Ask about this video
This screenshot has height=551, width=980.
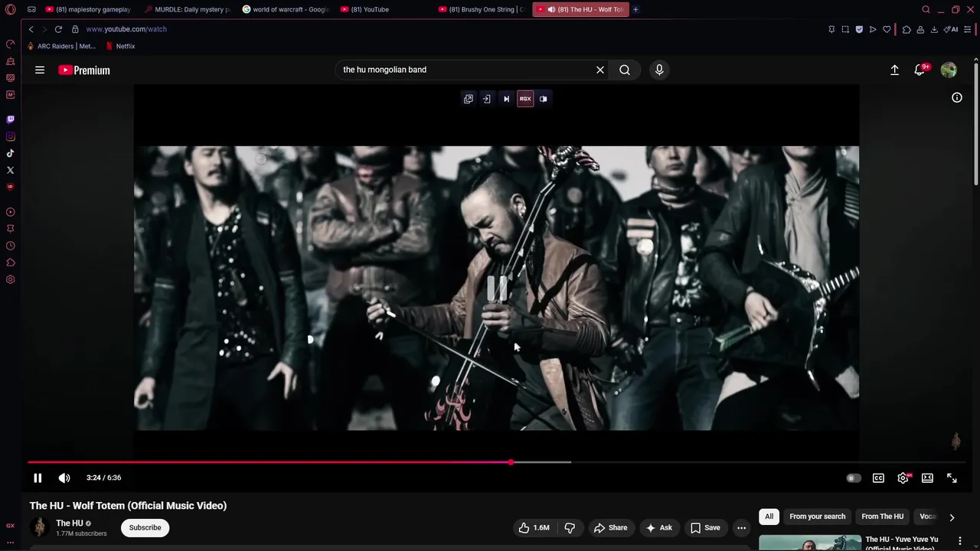click(x=658, y=527)
